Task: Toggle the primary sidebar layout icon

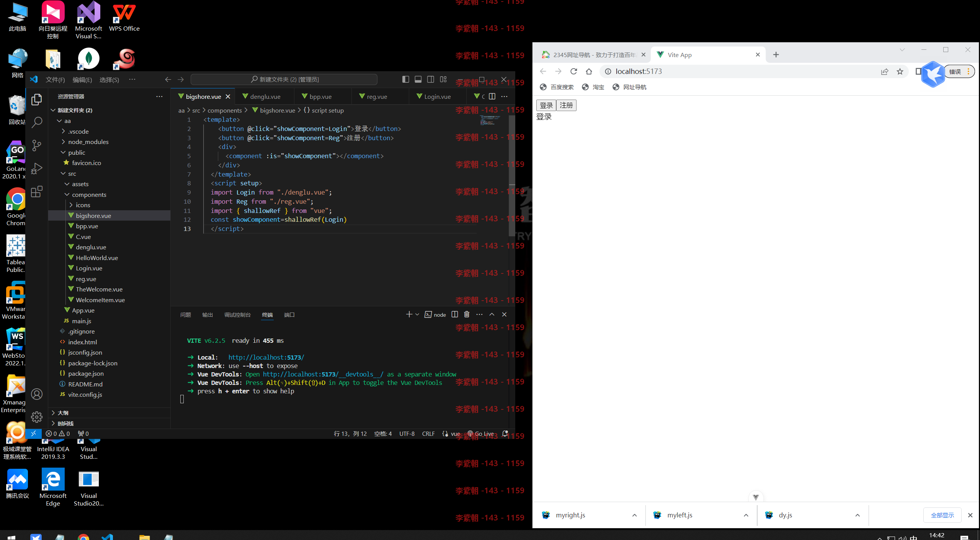Action: [406, 79]
